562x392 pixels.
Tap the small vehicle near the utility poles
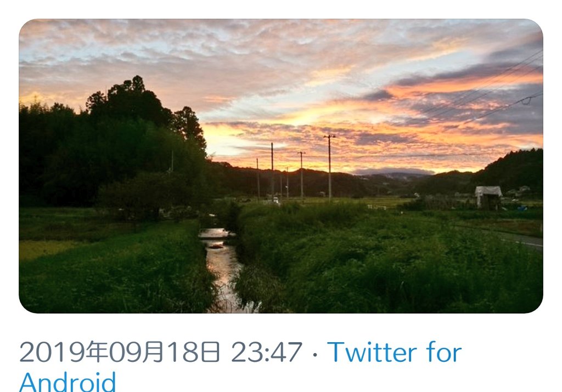pos(276,200)
